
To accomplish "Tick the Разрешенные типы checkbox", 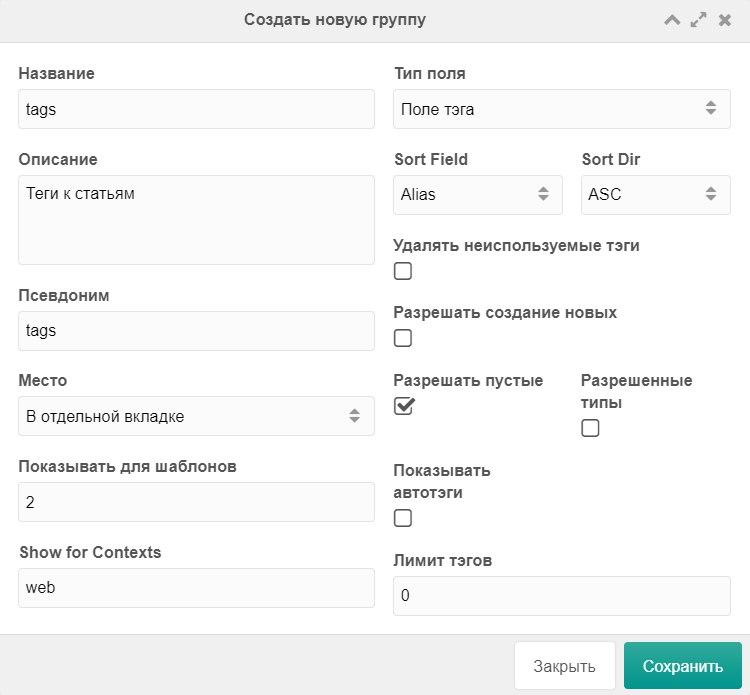I will click(x=590, y=428).
